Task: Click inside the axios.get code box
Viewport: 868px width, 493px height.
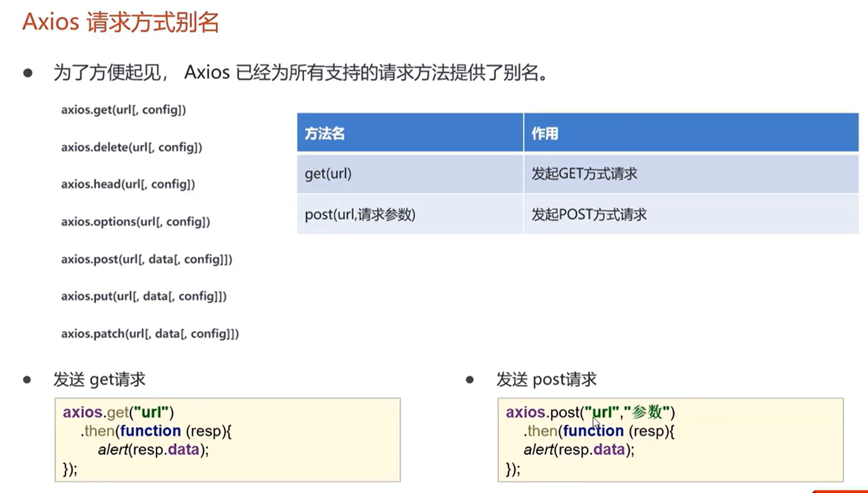Action: point(227,440)
